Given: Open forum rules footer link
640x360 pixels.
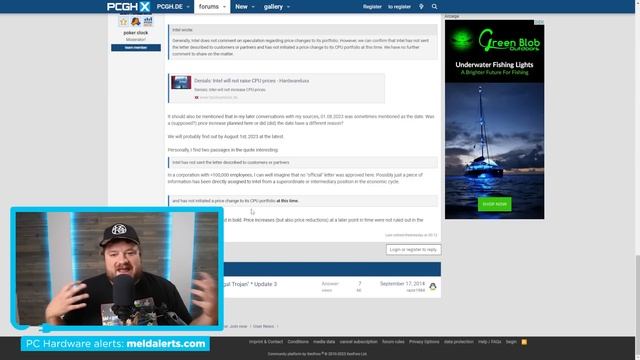Looking at the screenshot, I should point(393,342).
